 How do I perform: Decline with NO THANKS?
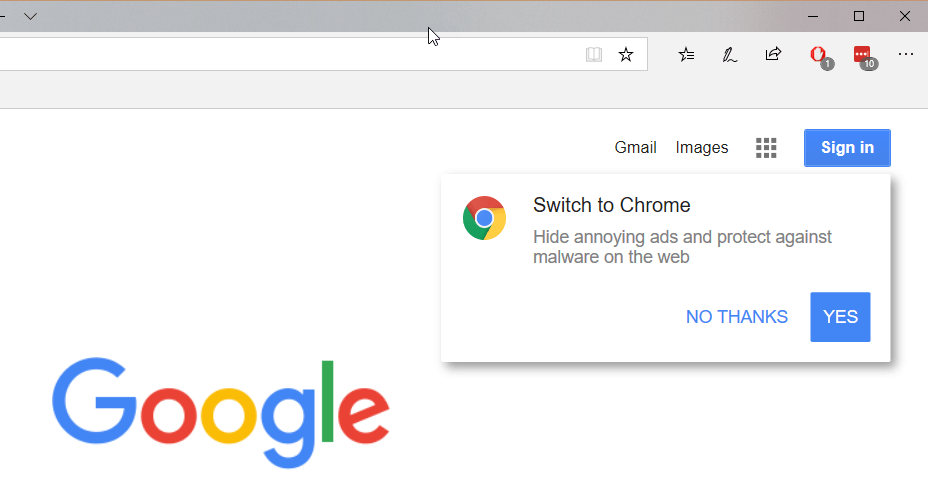[737, 317]
